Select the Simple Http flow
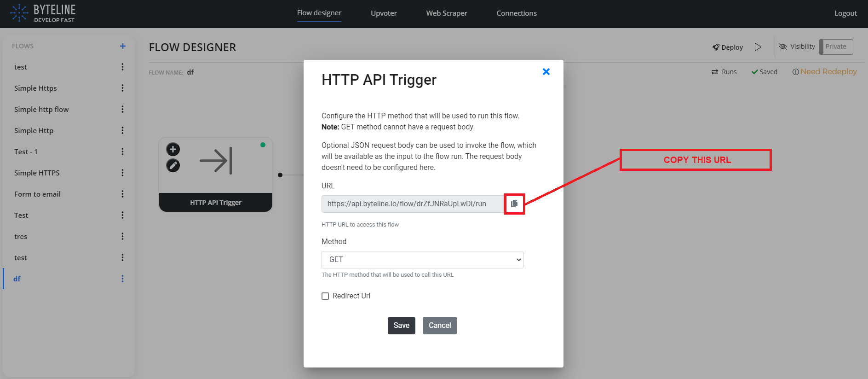Image resolution: width=868 pixels, height=379 pixels. tap(34, 130)
